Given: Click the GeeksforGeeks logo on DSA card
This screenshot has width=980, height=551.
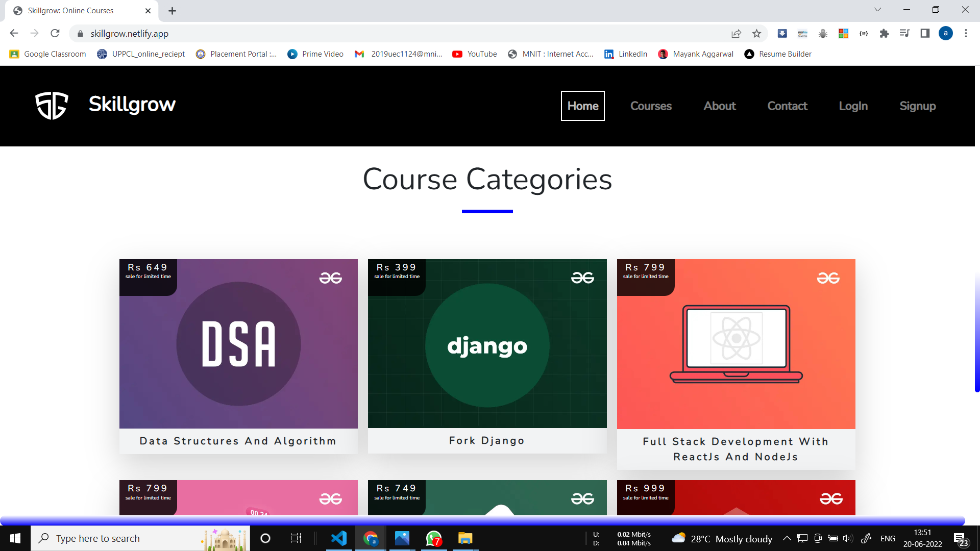Looking at the screenshot, I should 330,278.
